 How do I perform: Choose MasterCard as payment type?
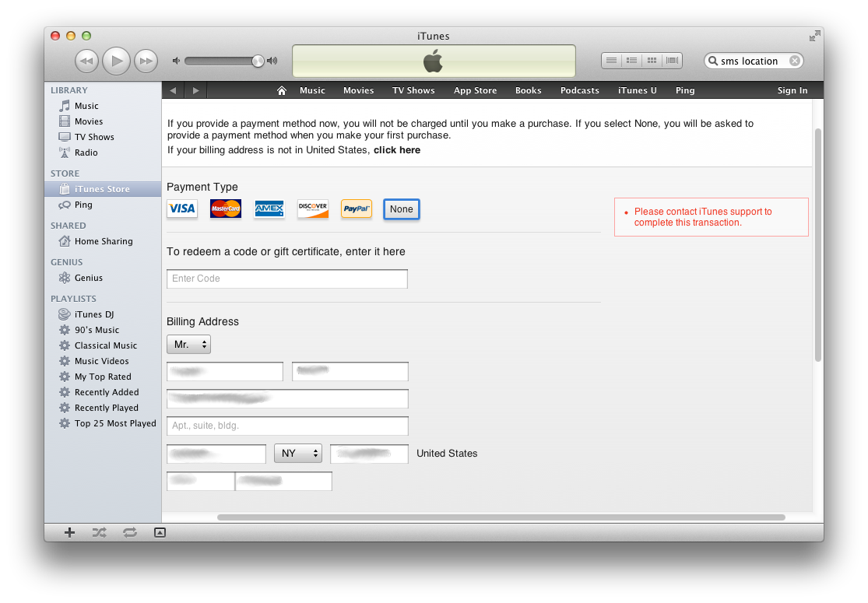coord(225,209)
